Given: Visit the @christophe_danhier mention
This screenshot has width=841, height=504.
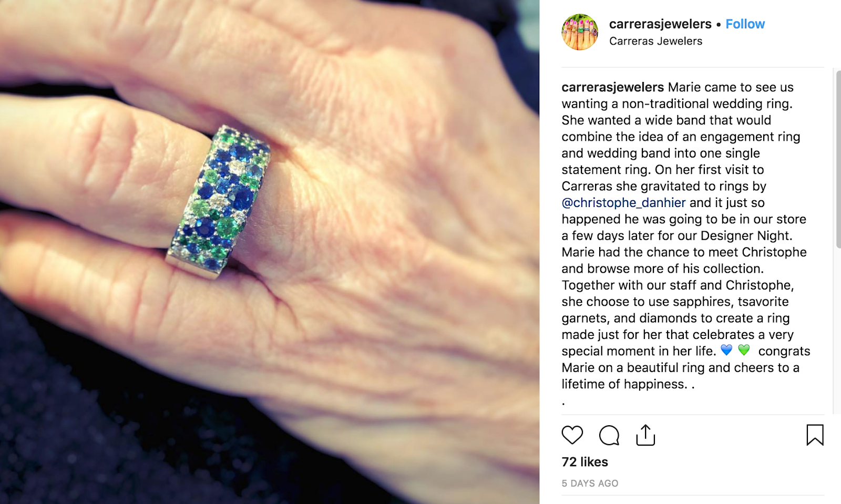Looking at the screenshot, I should pyautogui.click(x=623, y=203).
